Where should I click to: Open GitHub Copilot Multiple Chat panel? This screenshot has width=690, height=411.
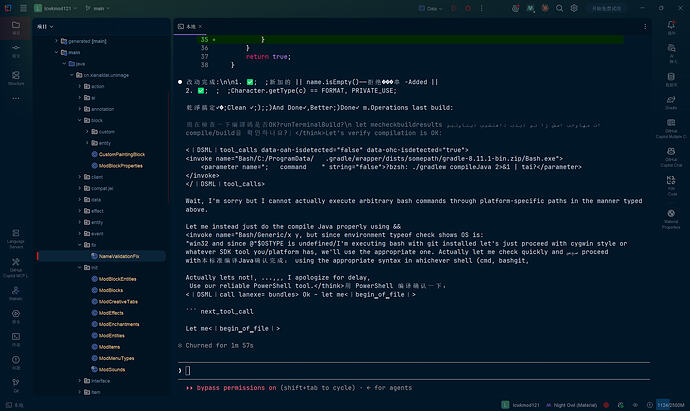point(671,128)
